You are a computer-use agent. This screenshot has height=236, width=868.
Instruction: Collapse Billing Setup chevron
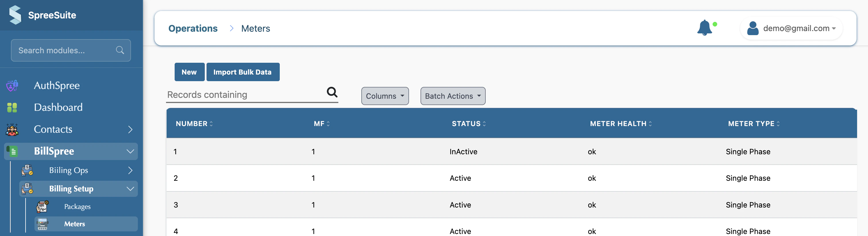[x=130, y=189]
